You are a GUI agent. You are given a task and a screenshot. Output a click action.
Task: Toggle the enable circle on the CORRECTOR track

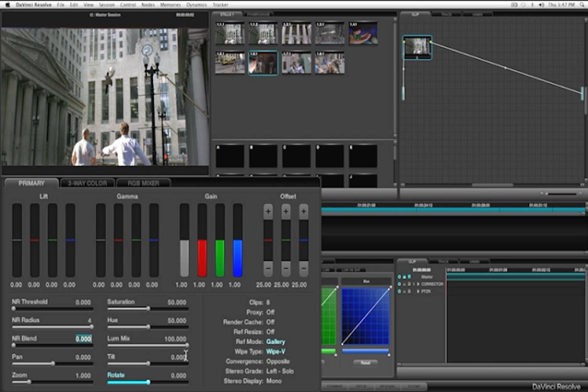click(400, 284)
